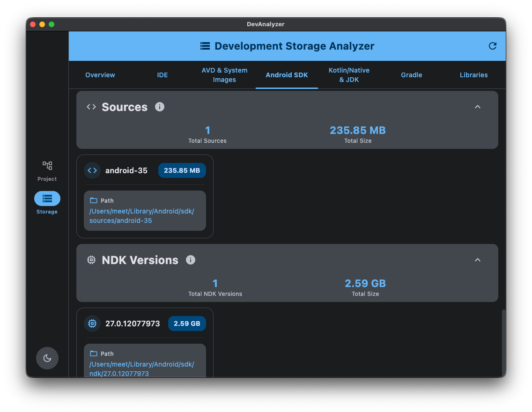Click the android-35 card title
Image resolution: width=532 pixels, height=412 pixels.
coord(126,170)
